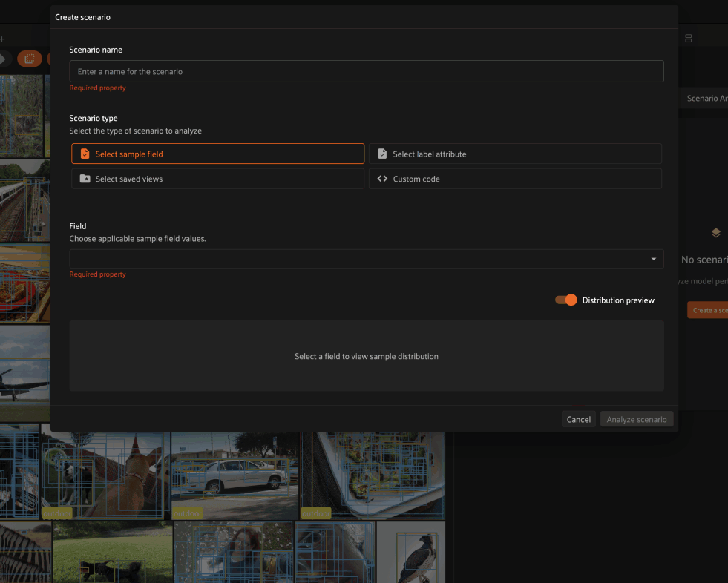
Task: Open the dog thumbnail labeled outdoor
Action: coord(105,475)
